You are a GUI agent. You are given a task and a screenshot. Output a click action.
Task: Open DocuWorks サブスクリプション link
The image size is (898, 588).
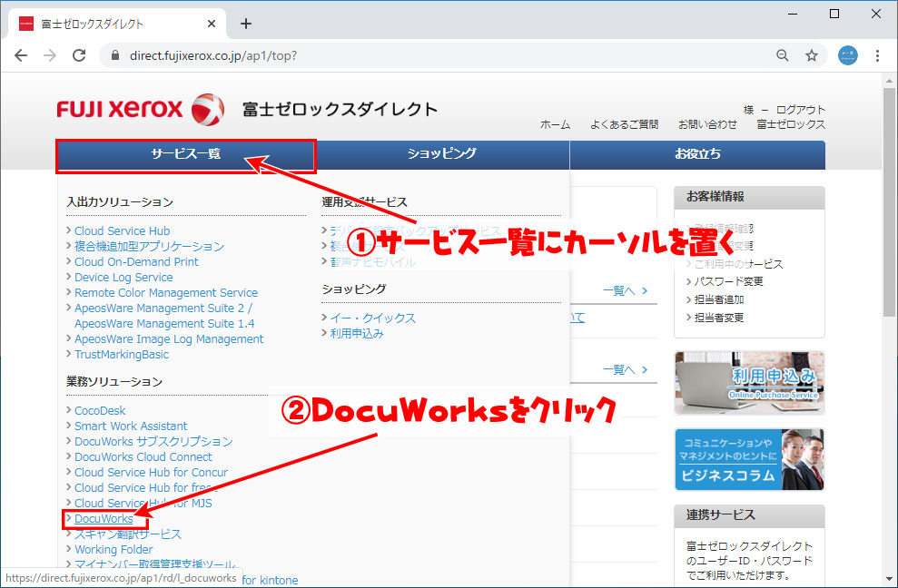click(153, 441)
